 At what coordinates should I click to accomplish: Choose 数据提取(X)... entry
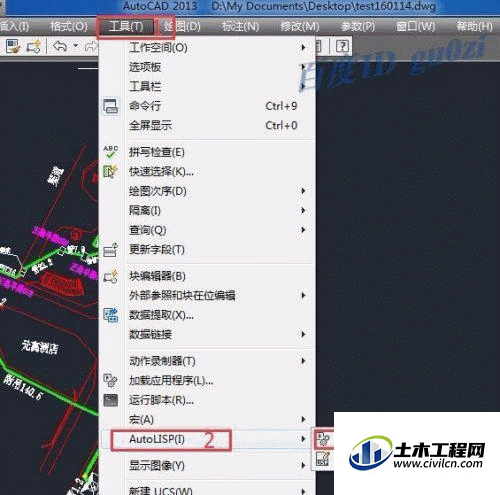207,315
